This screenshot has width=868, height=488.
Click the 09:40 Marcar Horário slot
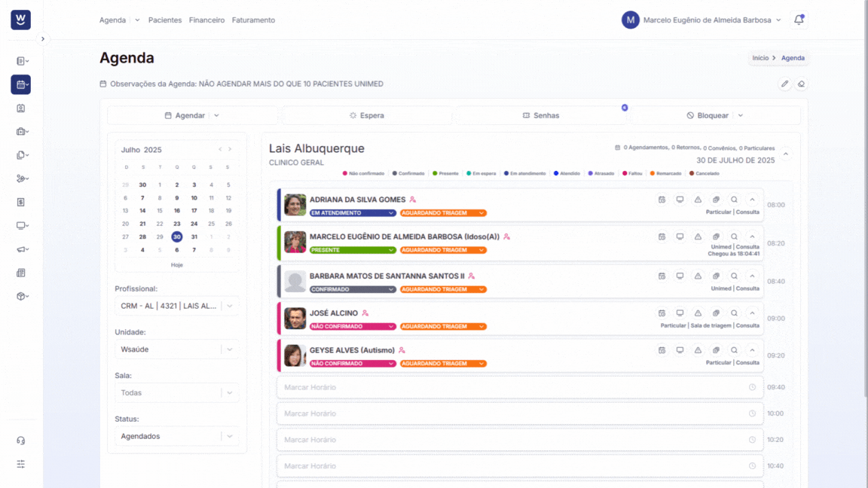point(520,387)
